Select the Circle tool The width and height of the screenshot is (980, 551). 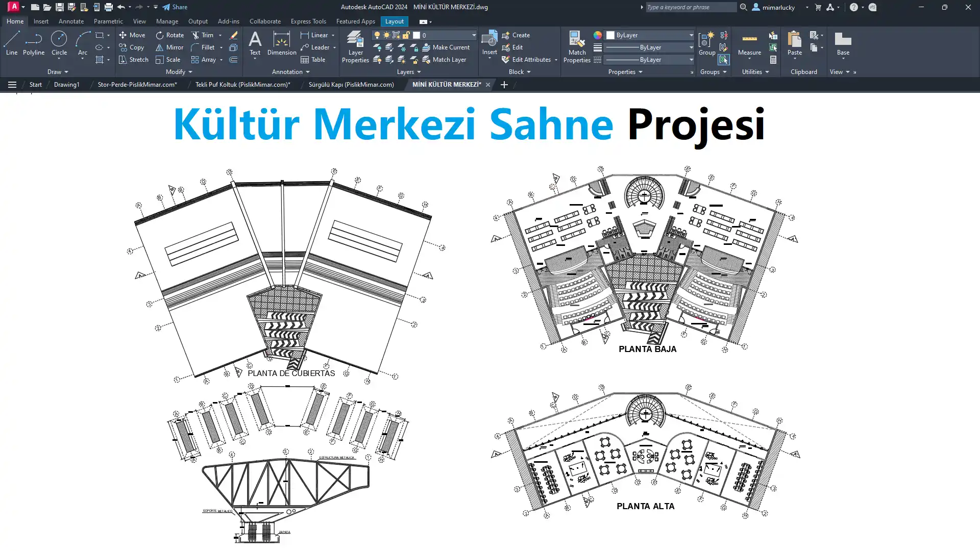pos(59,42)
